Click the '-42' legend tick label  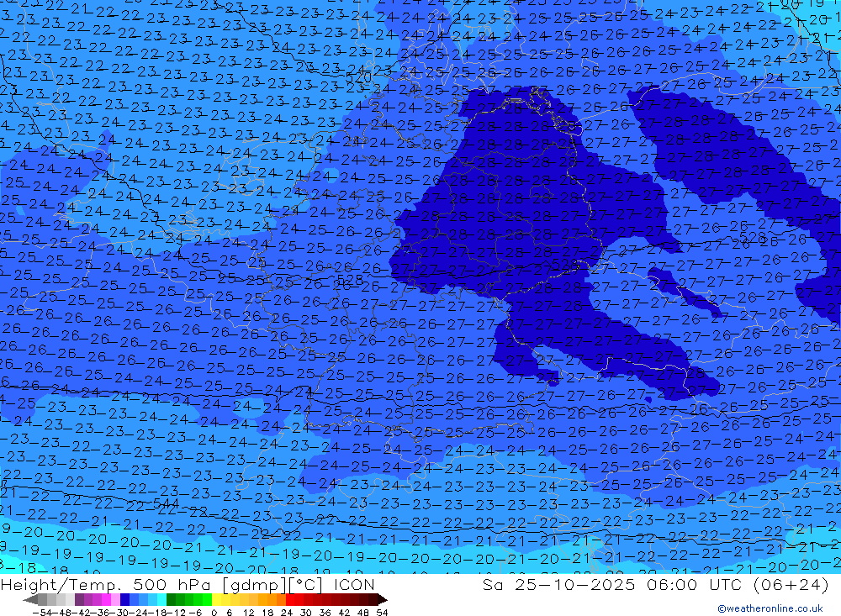pos(81,613)
